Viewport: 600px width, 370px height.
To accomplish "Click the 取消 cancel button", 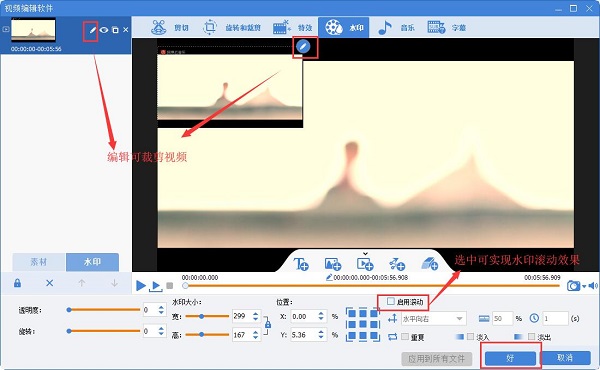I will click(x=565, y=358).
